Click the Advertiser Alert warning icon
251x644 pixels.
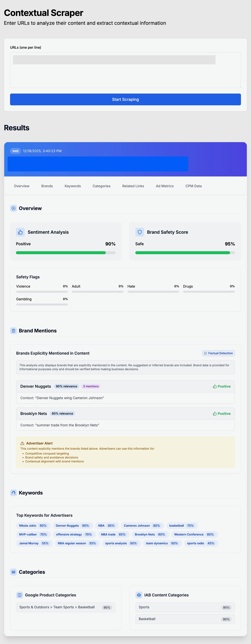[x=22, y=443]
